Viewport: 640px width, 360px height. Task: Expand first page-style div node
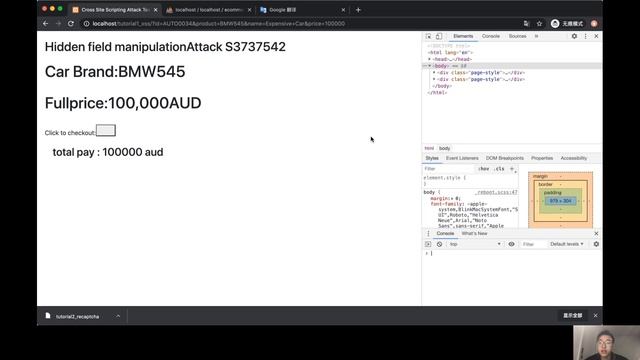point(434,73)
